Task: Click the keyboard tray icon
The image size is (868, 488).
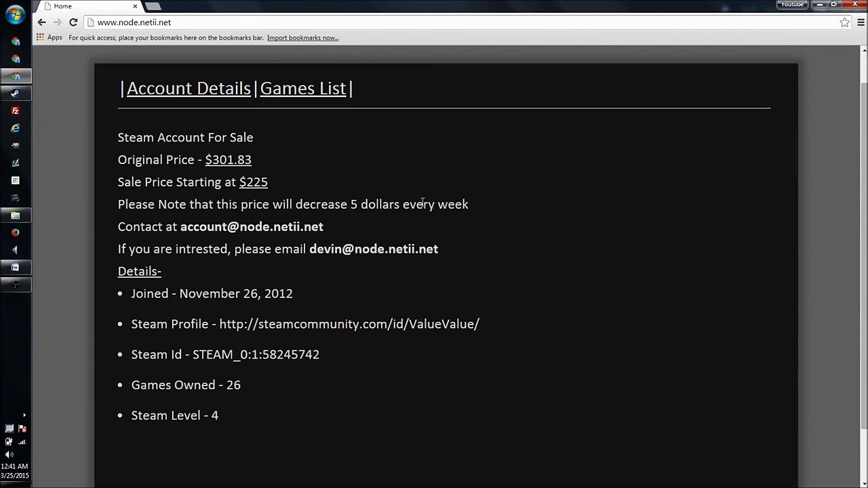Action: [9, 428]
